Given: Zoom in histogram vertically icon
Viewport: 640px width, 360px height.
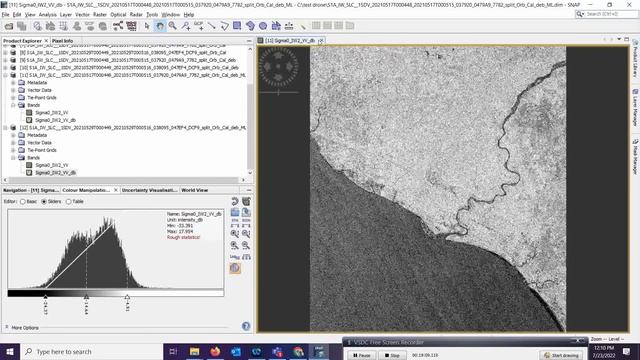Looking at the screenshot, I should tap(235, 234).
